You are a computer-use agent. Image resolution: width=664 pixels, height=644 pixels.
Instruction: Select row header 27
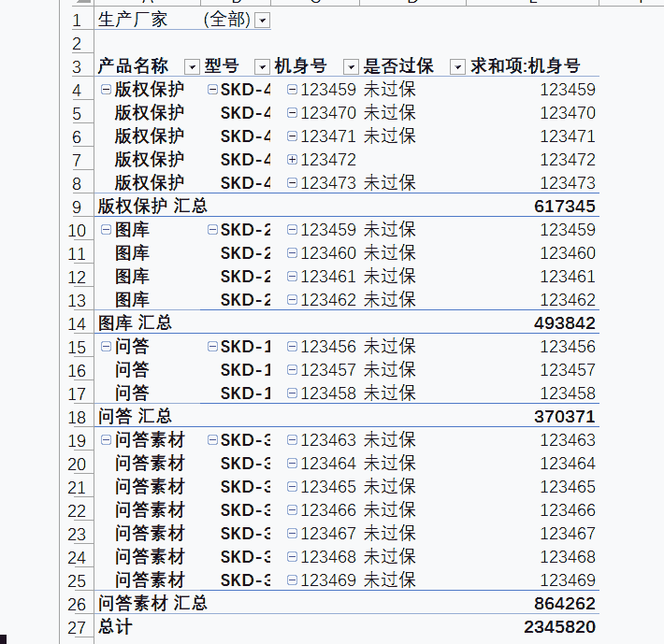click(x=77, y=627)
